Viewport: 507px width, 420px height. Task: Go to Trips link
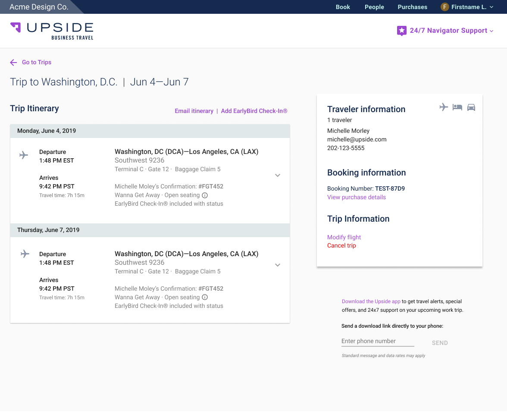pos(37,63)
